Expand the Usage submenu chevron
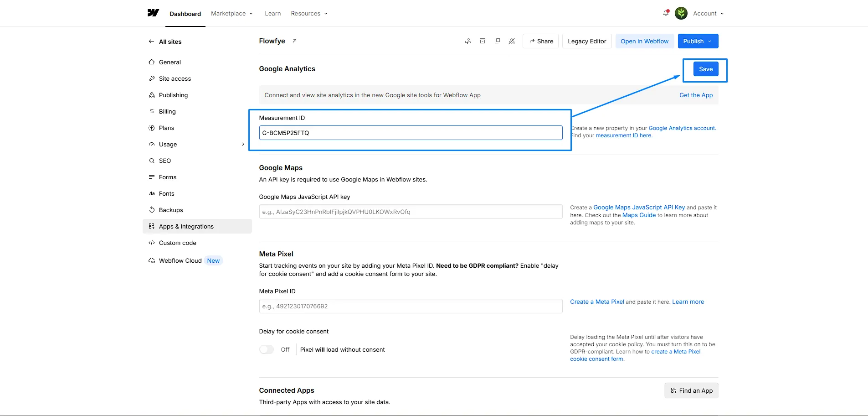Image resolution: width=868 pixels, height=416 pixels. pos(243,144)
